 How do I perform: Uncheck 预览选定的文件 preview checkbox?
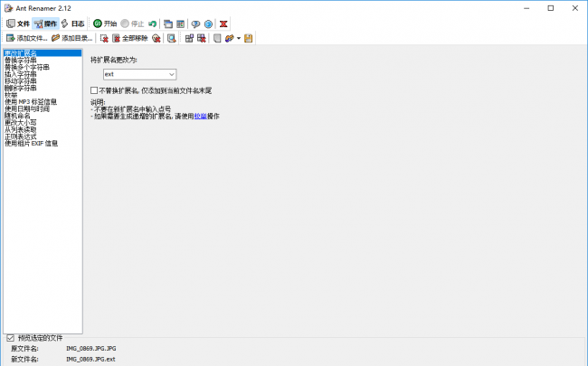point(11,338)
